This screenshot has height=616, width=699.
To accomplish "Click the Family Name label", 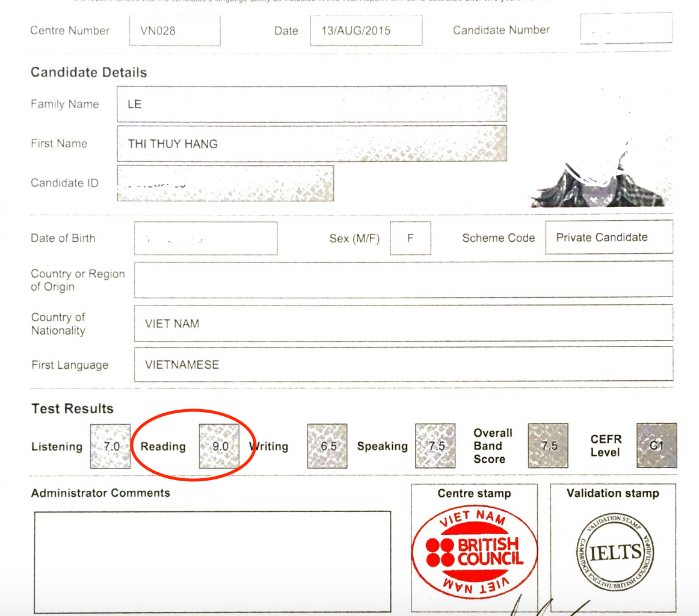I will pos(64,104).
